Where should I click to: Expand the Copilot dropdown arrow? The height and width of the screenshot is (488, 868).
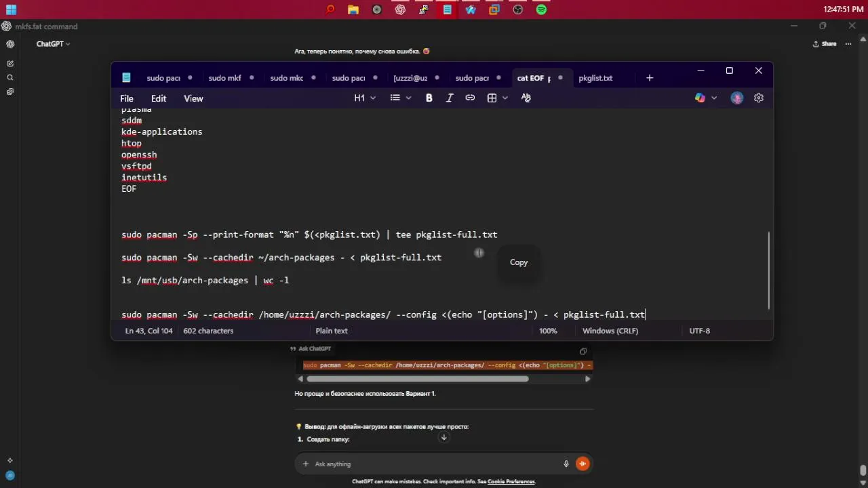(x=714, y=98)
